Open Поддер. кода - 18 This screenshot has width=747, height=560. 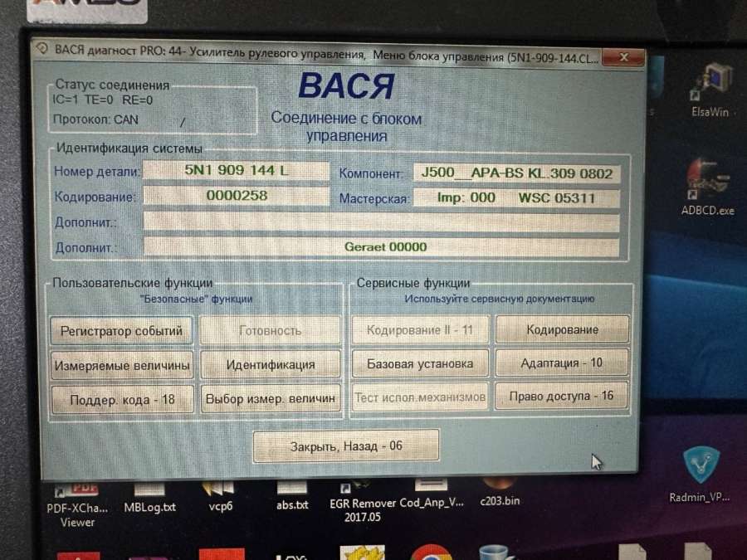[x=123, y=400]
